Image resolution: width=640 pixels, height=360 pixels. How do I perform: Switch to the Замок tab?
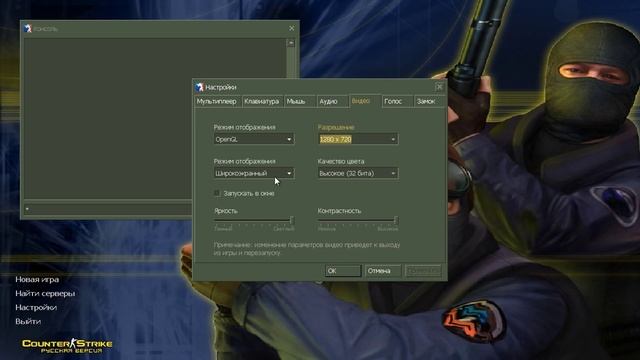pos(429,101)
